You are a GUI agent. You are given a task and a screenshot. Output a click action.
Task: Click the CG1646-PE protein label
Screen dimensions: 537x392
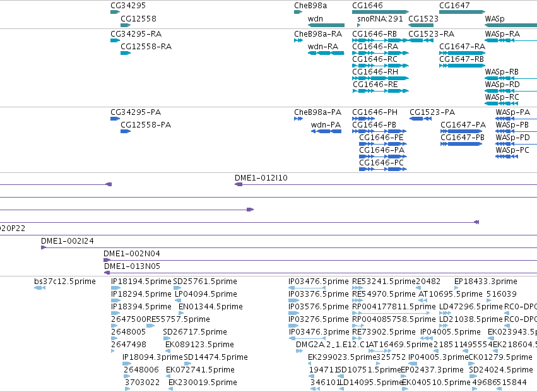[x=381, y=138]
